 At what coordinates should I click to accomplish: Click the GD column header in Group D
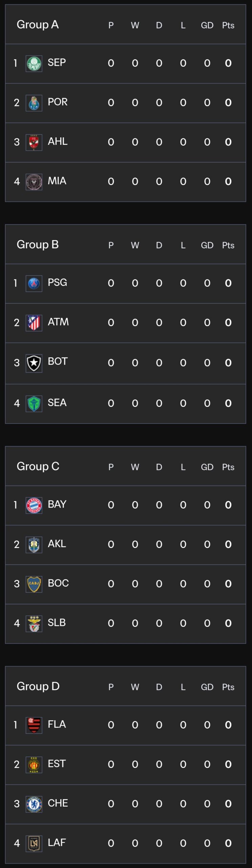click(x=207, y=687)
